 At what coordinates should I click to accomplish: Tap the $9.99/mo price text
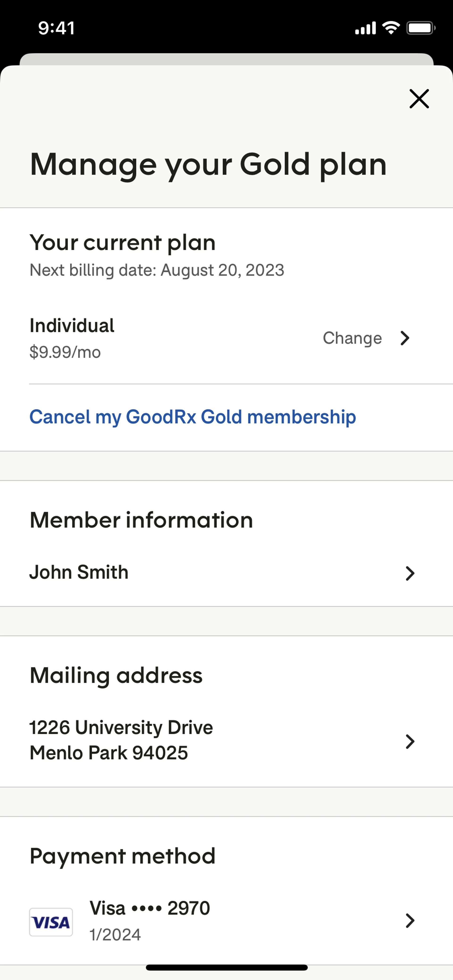click(x=65, y=352)
